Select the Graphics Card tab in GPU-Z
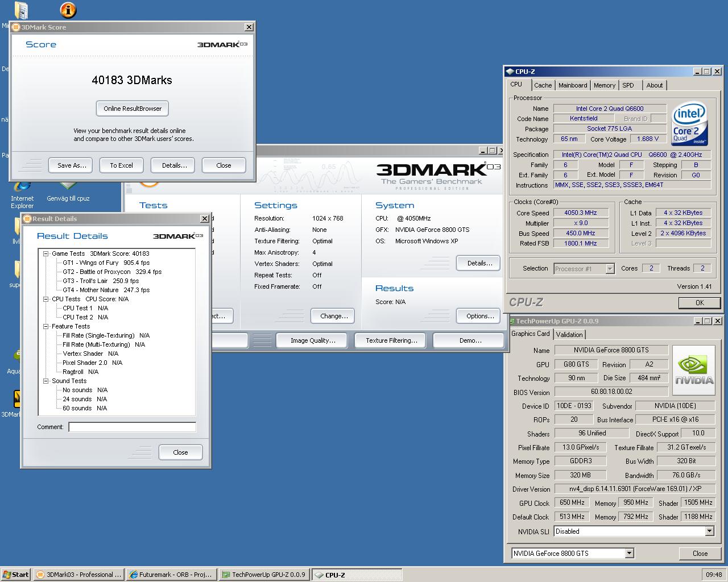Viewport: 728px width, 582px height. (531, 334)
